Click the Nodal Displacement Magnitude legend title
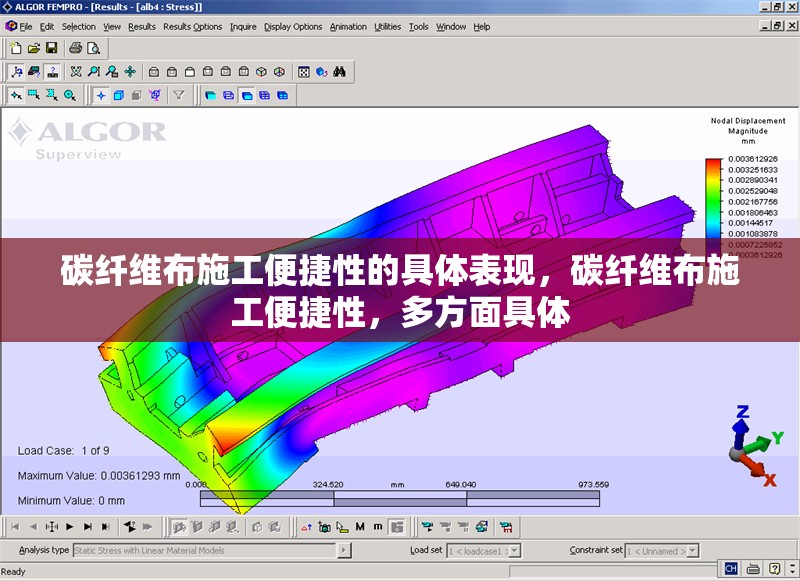The image size is (800, 581). point(748,126)
